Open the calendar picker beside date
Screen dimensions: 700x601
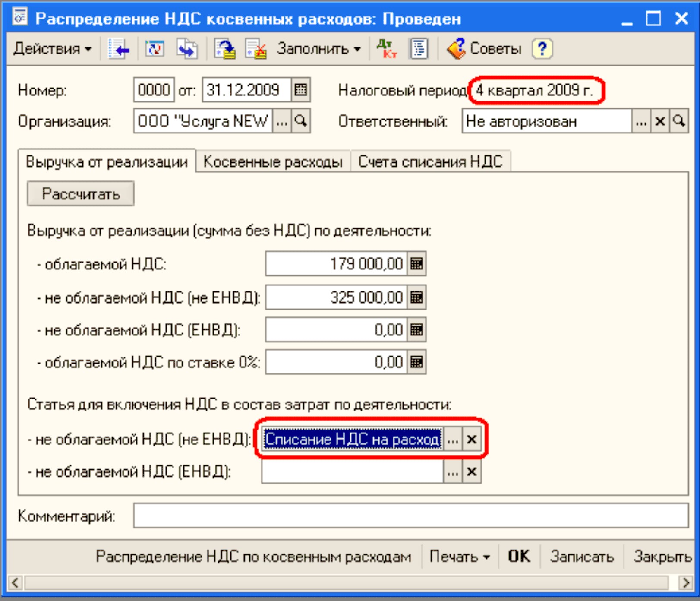click(x=301, y=90)
